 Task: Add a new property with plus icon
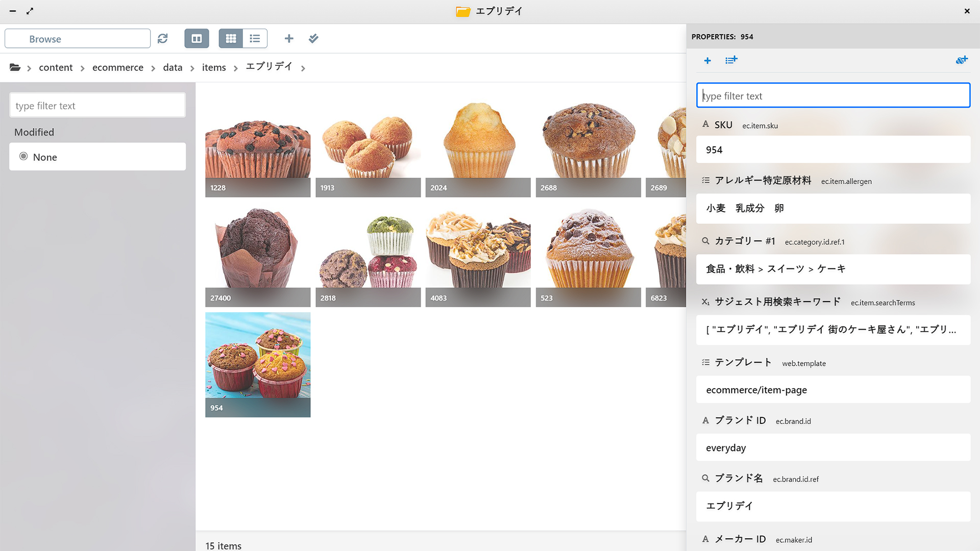pos(707,61)
